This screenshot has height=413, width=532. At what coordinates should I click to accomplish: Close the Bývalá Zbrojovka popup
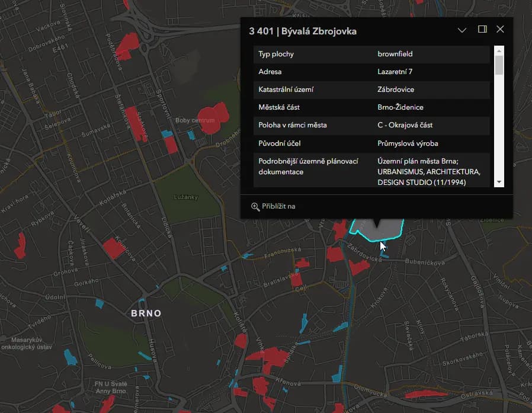500,30
